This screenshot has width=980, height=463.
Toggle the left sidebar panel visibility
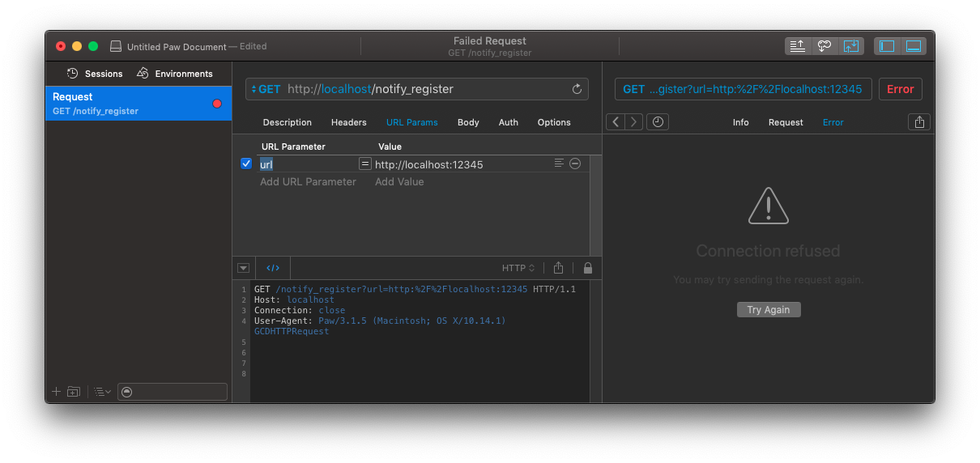click(887, 46)
